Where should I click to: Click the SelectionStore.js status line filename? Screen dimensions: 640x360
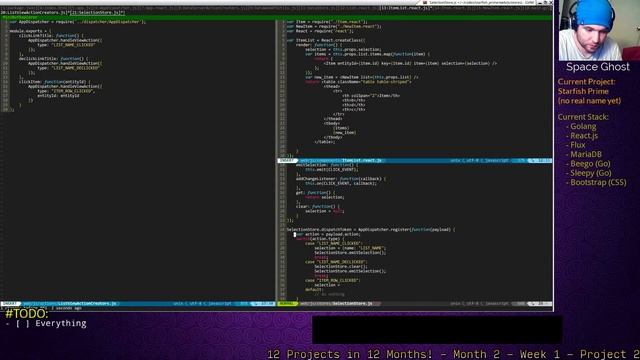(x=352, y=304)
